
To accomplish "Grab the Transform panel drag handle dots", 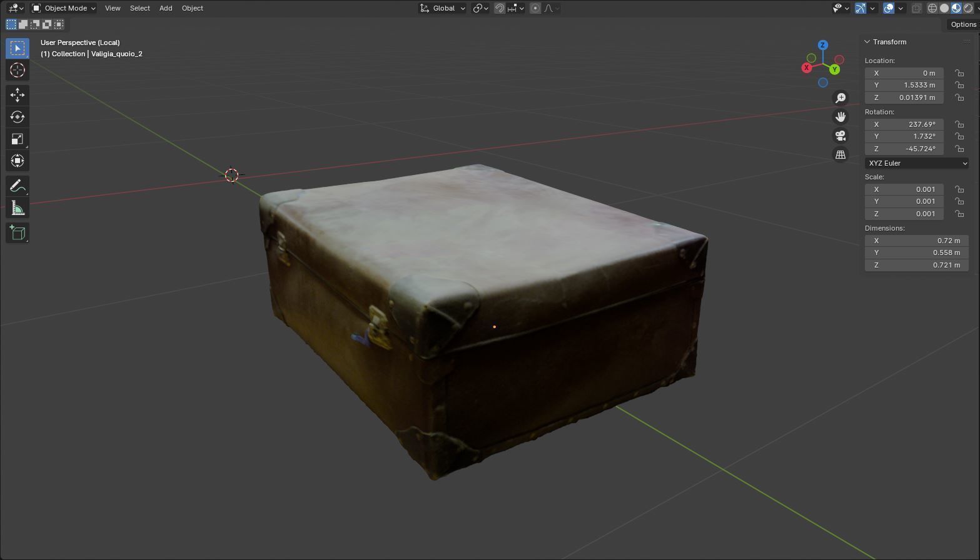I will pos(967,42).
